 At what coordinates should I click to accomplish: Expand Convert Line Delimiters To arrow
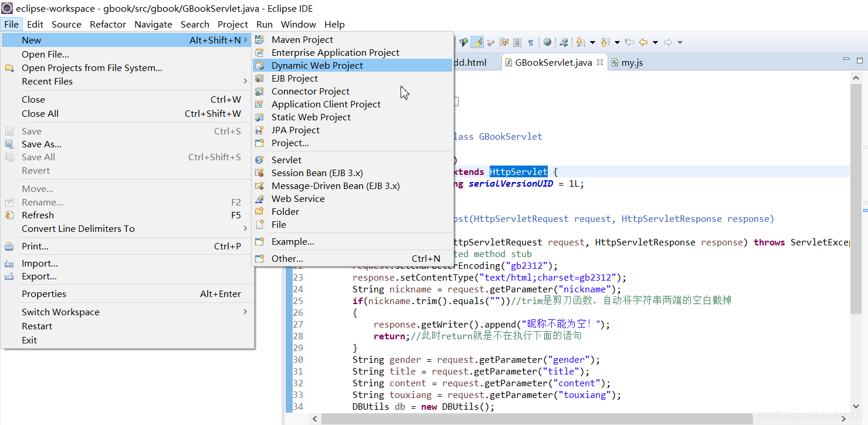coord(245,228)
